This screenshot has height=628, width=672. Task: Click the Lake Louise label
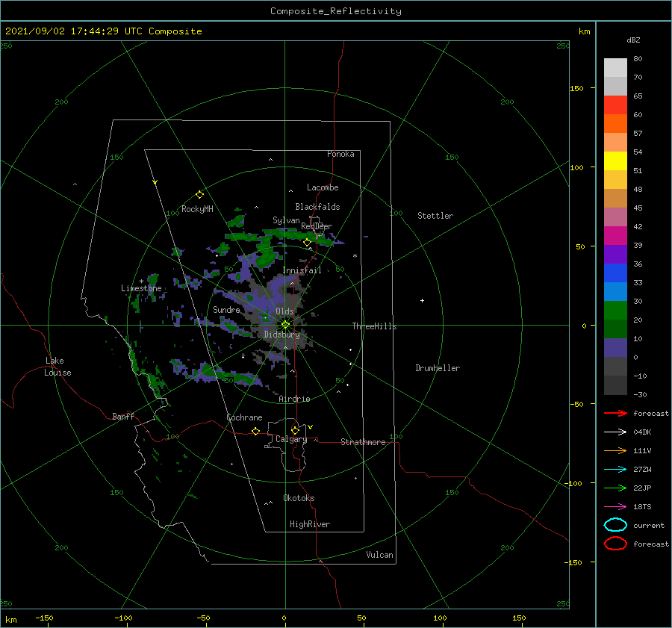(57, 367)
